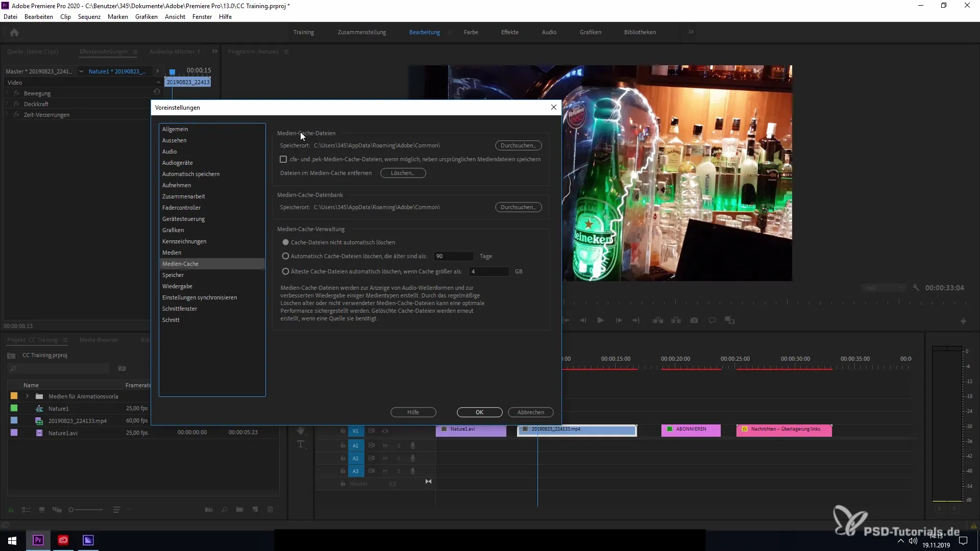The height and width of the screenshot is (551, 980).
Task: Go to Out point in program monitor
Action: 636,320
